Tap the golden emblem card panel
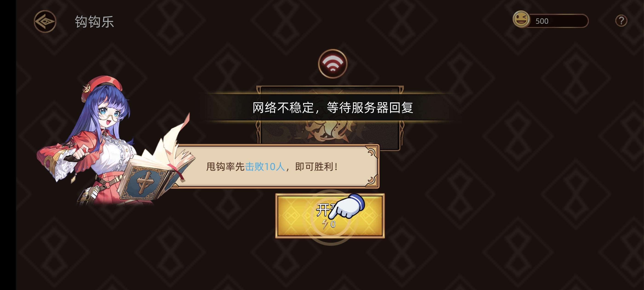644x290 pixels. 330,118
